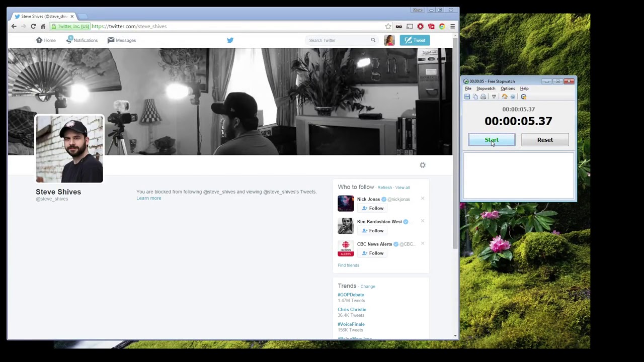The height and width of the screenshot is (362, 644).
Task: Click Chrome's forward arrow button
Action: (23, 26)
